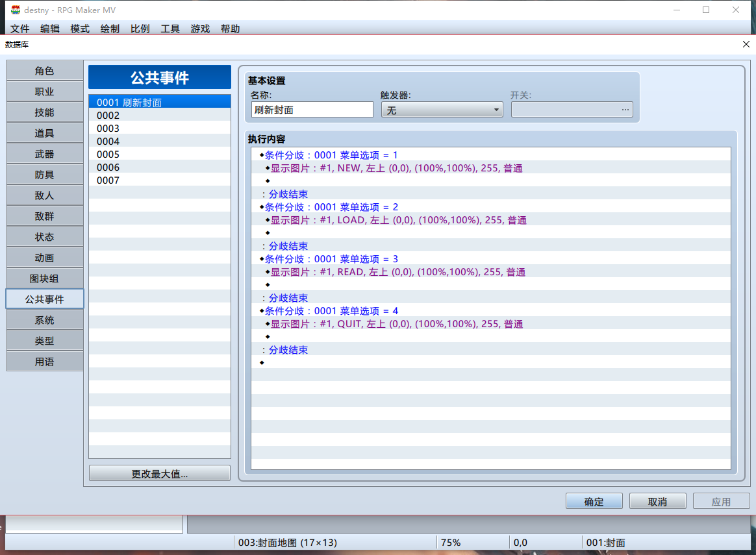The image size is (756, 555).
Task: Open the 比例 menu
Action: 140,29
